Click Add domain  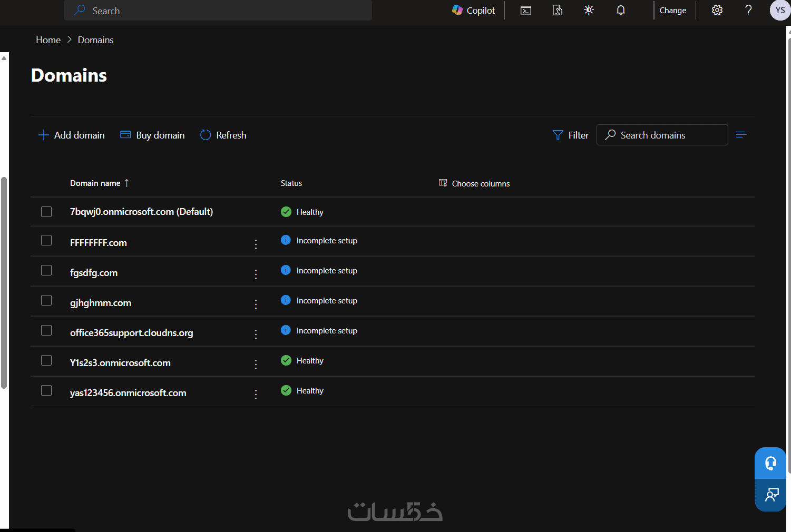click(71, 135)
